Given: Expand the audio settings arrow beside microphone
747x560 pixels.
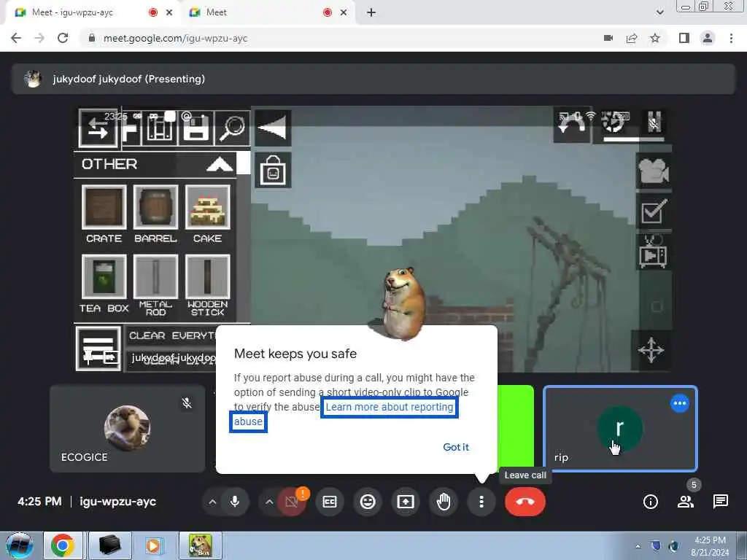Looking at the screenshot, I should (212, 502).
